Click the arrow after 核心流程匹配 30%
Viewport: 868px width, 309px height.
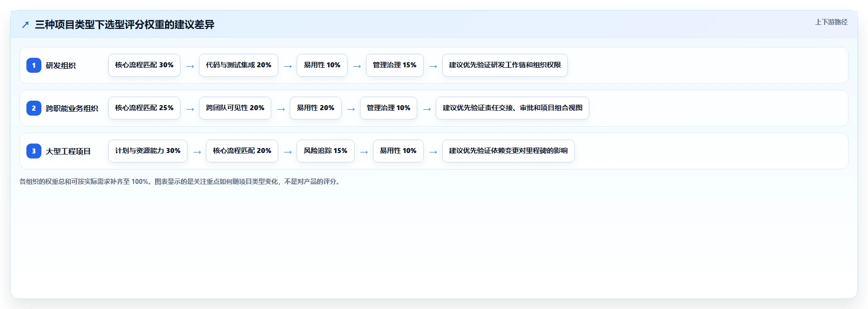coord(190,66)
